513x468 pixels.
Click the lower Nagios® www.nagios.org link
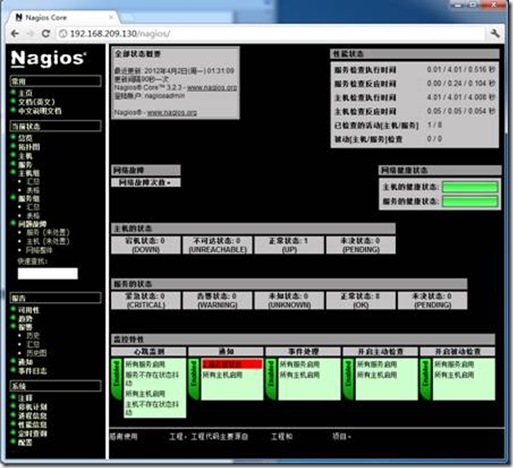172,113
